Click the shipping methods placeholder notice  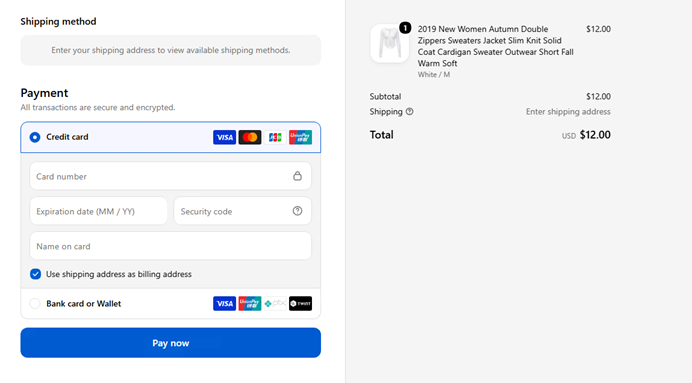click(x=170, y=50)
